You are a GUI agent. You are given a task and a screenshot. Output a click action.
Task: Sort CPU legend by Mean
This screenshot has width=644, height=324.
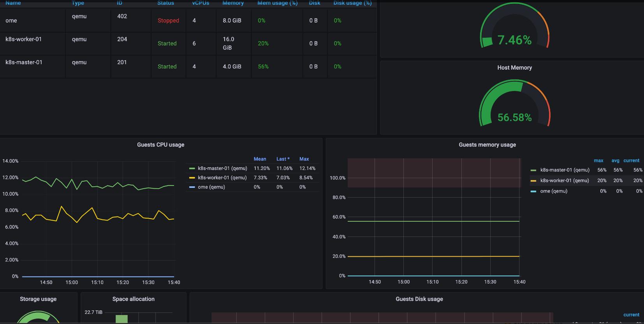260,159
